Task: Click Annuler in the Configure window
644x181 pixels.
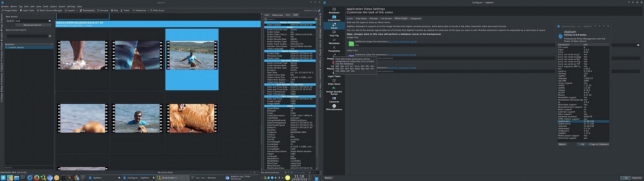Action: [637, 177]
